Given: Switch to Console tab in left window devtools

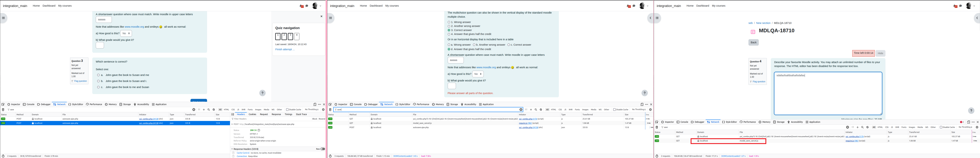Looking at the screenshot, I should (28, 104).
